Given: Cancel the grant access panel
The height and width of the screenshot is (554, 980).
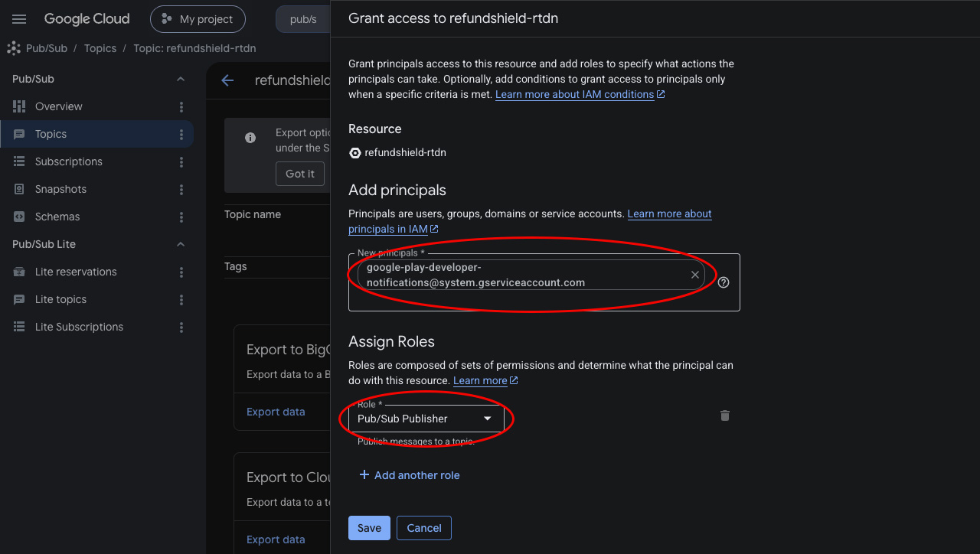Looking at the screenshot, I should tap(424, 528).
